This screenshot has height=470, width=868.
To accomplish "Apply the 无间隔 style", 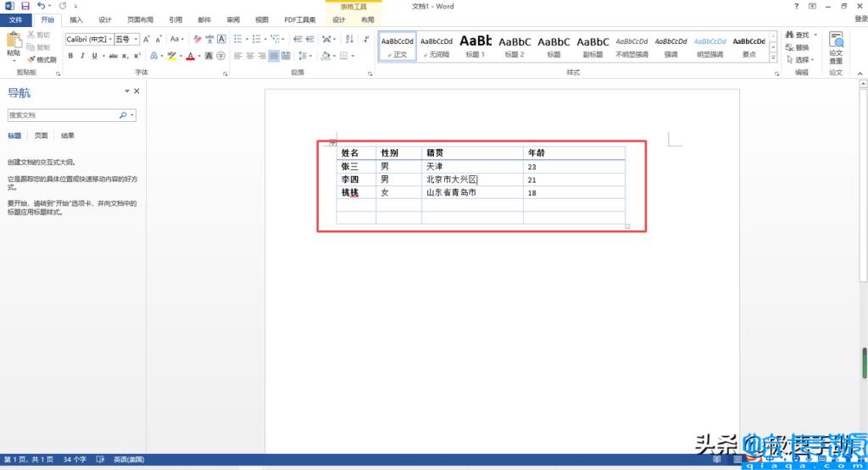I will [x=437, y=47].
